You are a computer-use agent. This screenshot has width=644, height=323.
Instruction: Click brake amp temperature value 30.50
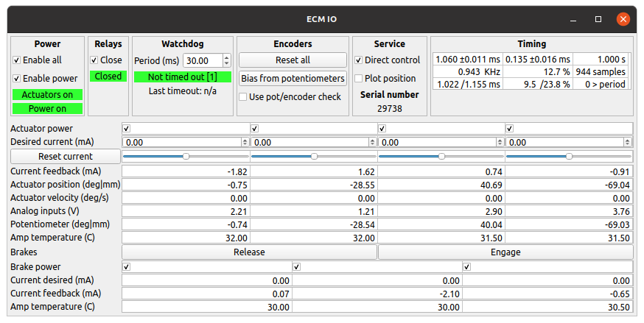[x=547, y=307]
